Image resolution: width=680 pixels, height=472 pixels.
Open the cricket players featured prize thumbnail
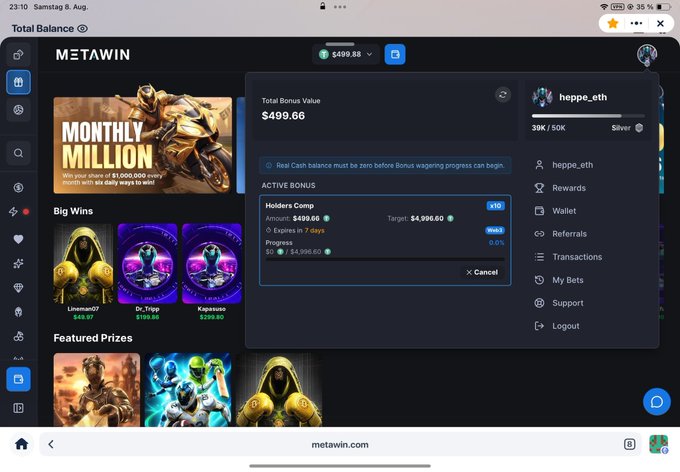tap(188, 390)
